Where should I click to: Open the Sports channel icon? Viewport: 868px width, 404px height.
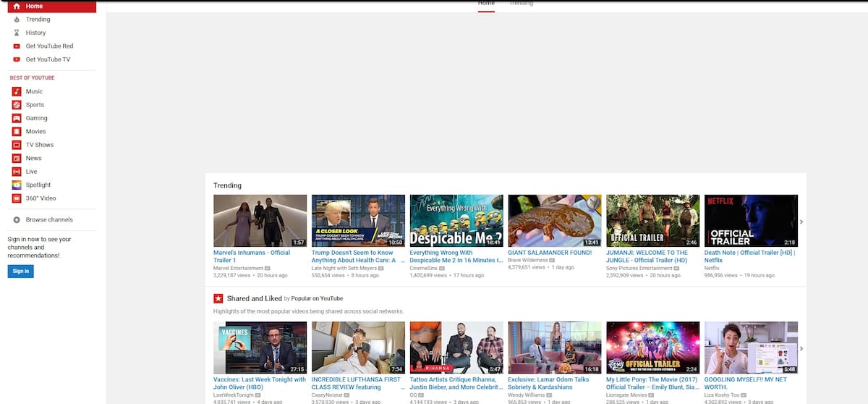(17, 105)
